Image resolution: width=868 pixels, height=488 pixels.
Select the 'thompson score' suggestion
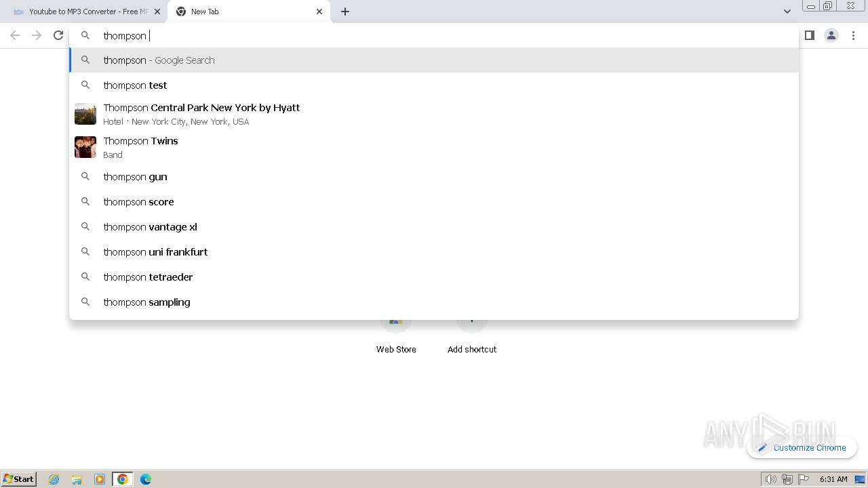click(x=434, y=202)
